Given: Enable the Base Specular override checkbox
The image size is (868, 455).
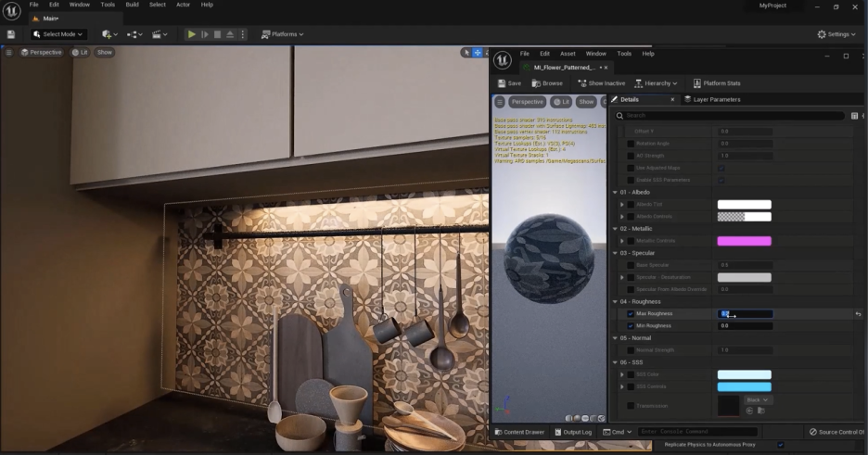Looking at the screenshot, I should pyautogui.click(x=631, y=265).
